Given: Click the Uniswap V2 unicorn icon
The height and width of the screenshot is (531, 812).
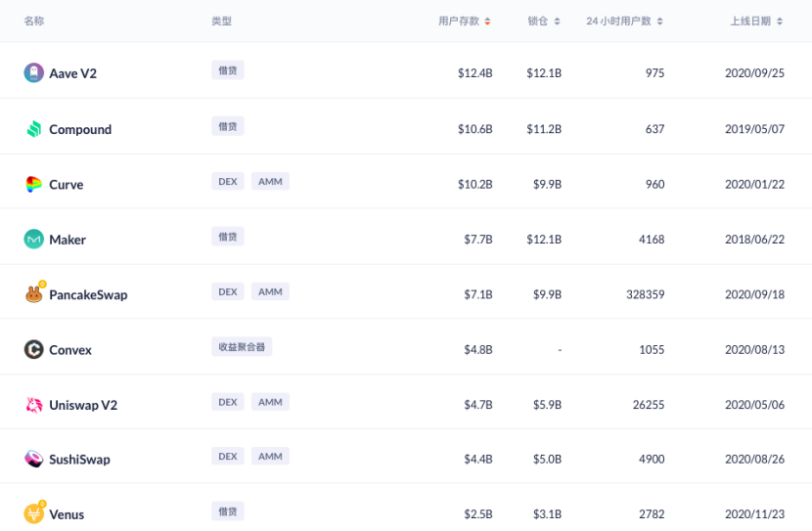Looking at the screenshot, I should click(33, 405).
